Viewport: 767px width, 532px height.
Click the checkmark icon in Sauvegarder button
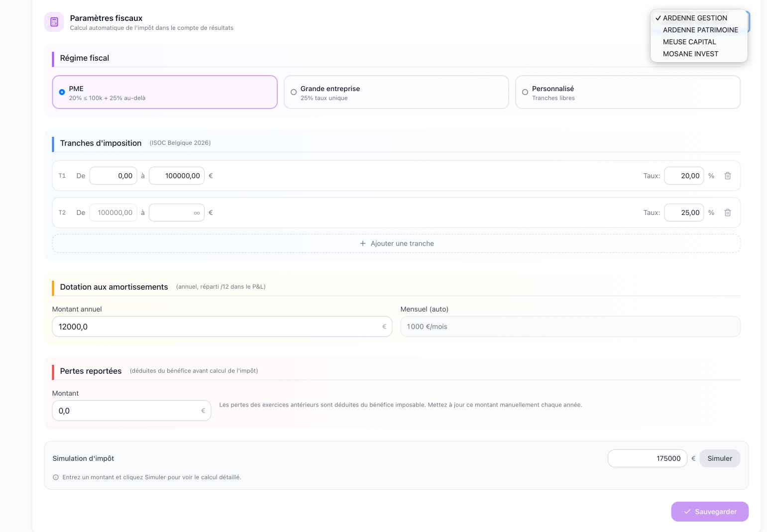(x=687, y=512)
